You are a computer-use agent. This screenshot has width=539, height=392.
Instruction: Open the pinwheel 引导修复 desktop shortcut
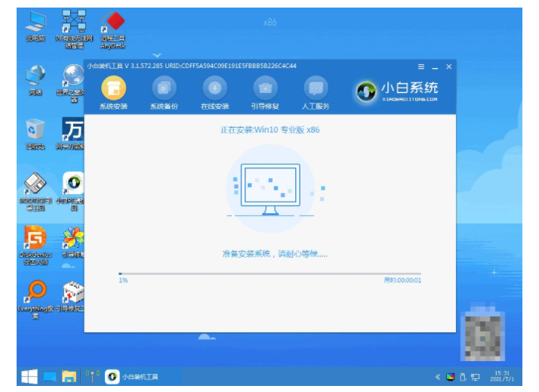[x=72, y=242]
